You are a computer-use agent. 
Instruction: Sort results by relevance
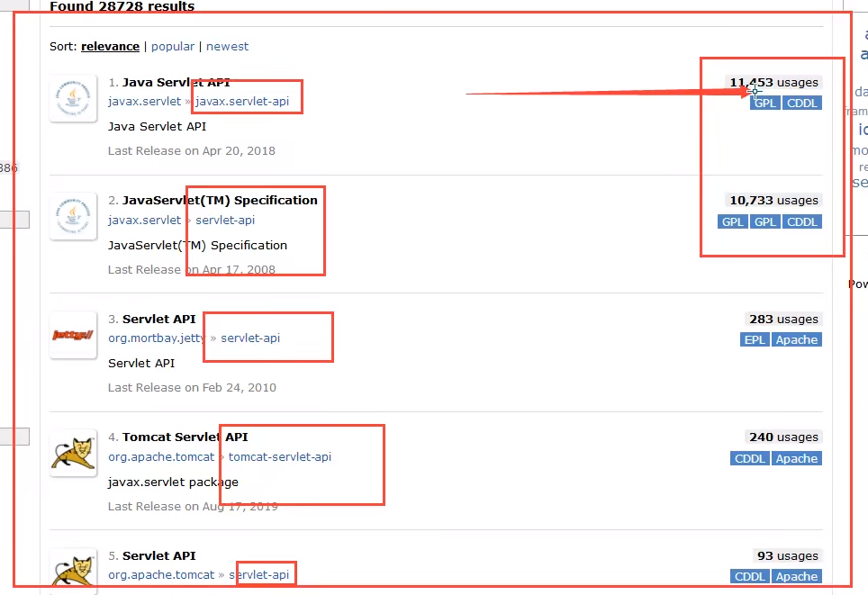point(110,47)
